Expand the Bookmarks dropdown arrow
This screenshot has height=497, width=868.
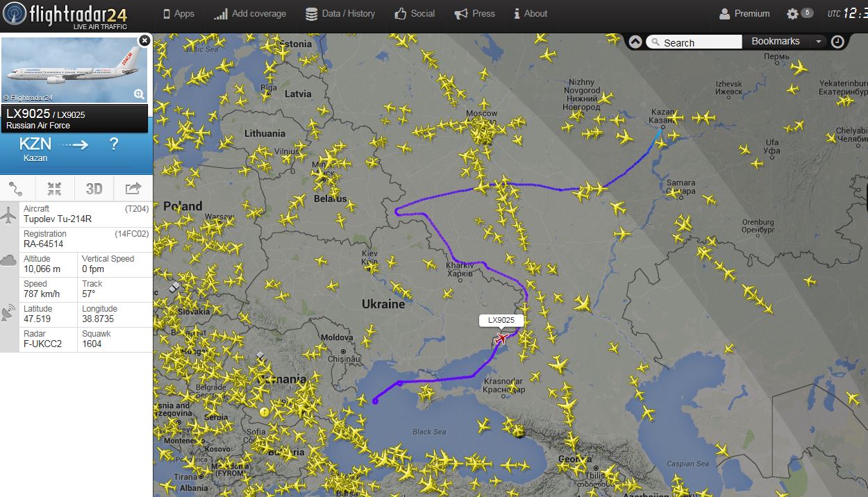(818, 42)
